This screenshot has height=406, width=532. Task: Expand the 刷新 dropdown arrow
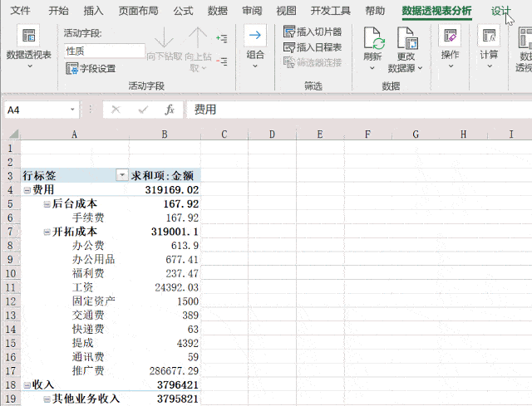tap(372, 68)
